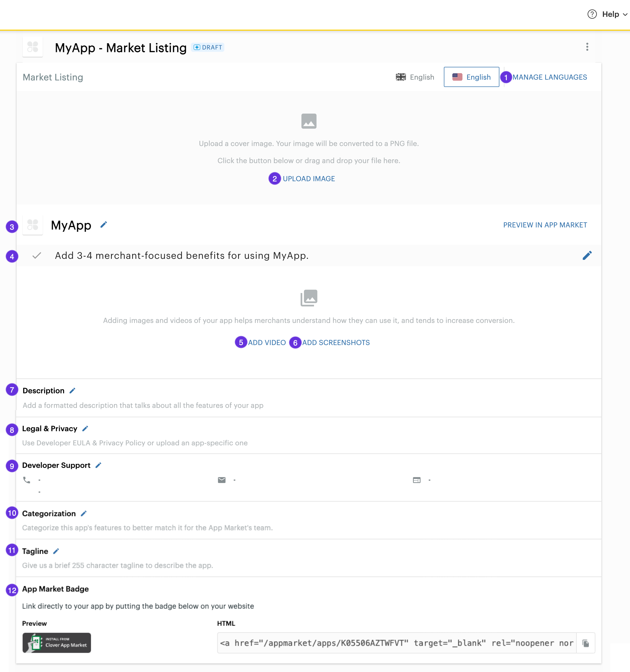The image size is (630, 672).
Task: Edit the Description section
Action: 72,391
